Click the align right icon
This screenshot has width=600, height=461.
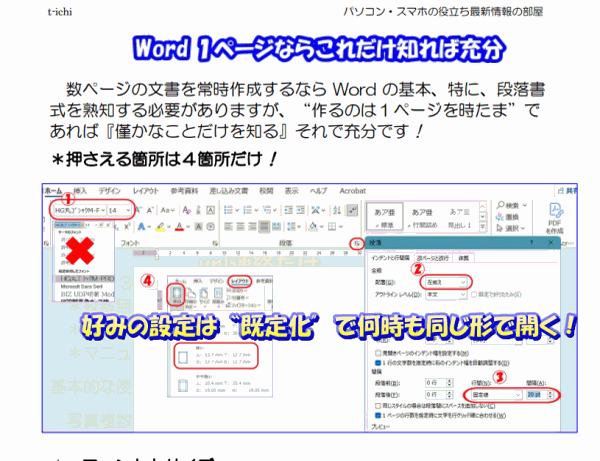[252, 226]
